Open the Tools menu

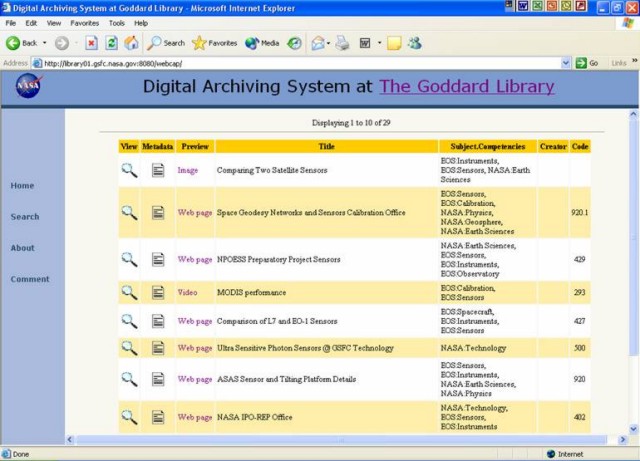(117, 23)
